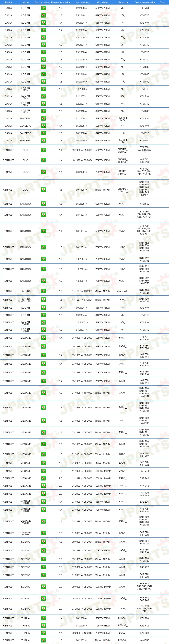Select the fuel icon in the Thalia K4J 712 row
The image size is (169, 644).
43,626
